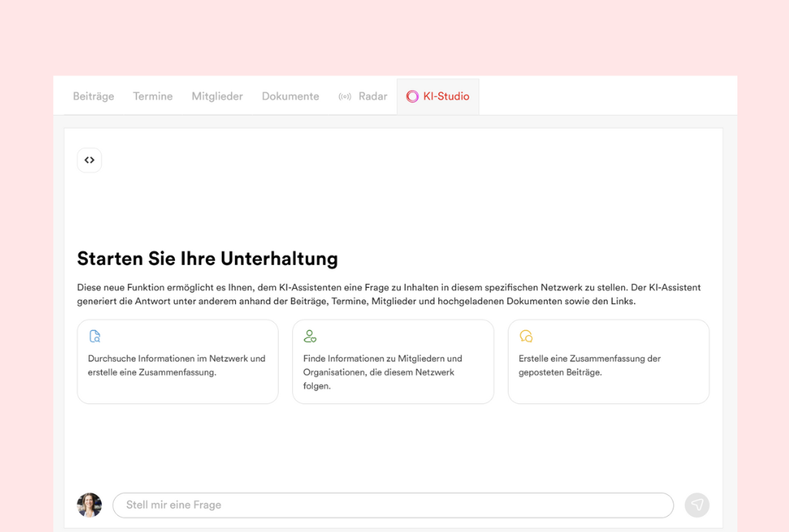This screenshot has height=532, width=789.
Task: Click the user profile avatar photo
Action: click(x=89, y=505)
